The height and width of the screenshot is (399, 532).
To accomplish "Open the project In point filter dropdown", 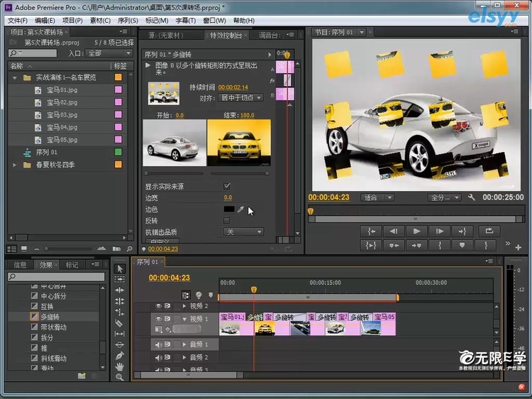I will pos(109,53).
